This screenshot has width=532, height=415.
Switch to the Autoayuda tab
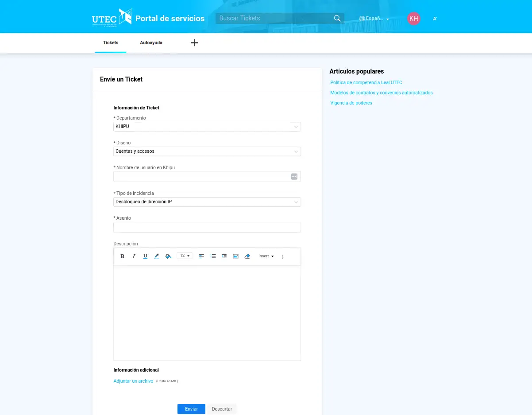tap(151, 43)
